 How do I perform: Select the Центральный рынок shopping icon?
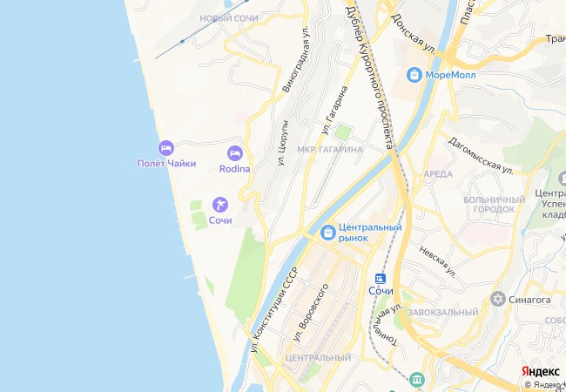point(328,233)
